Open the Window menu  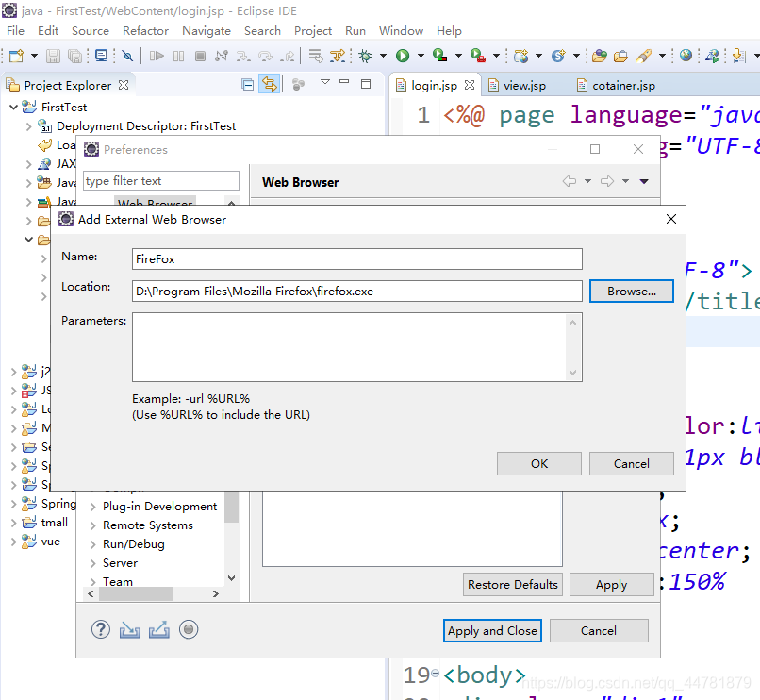point(401,30)
